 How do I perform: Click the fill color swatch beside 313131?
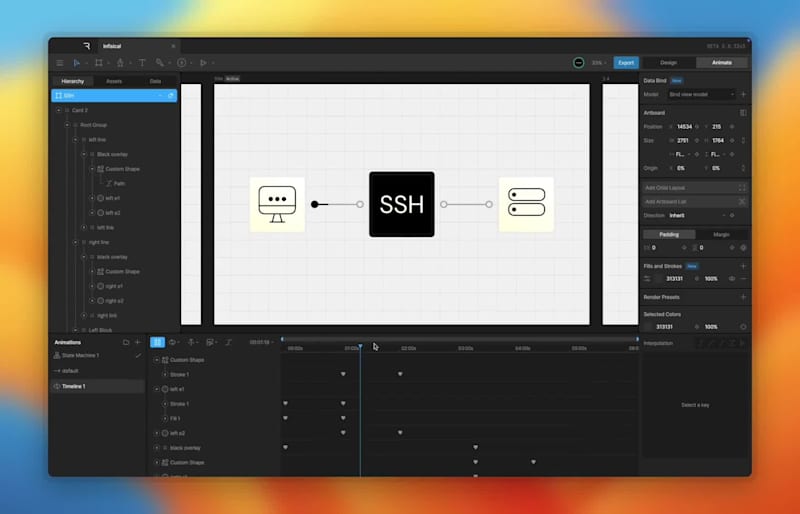[659, 279]
